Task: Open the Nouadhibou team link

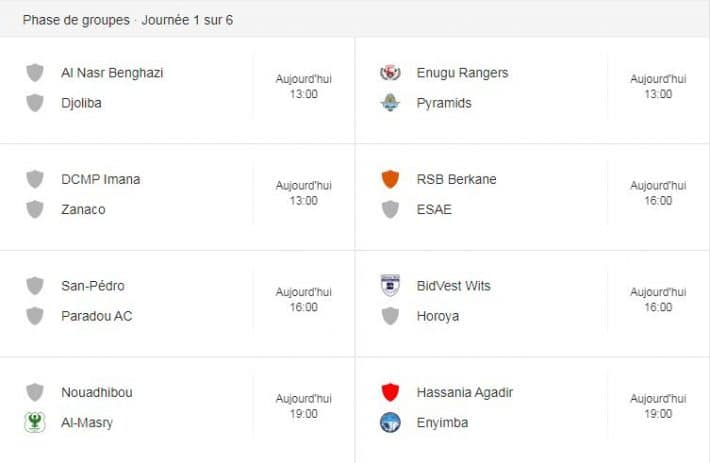Action: click(97, 392)
